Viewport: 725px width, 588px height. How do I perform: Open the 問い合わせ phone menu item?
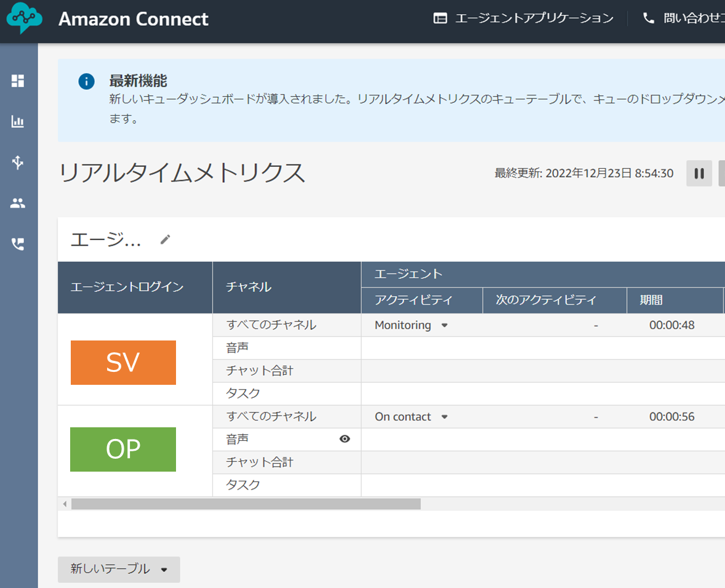click(684, 18)
